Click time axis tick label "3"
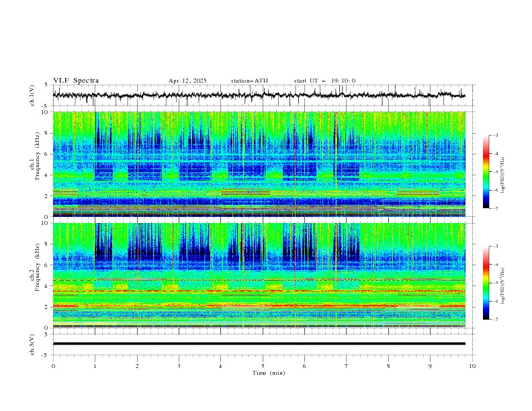 (x=179, y=366)
